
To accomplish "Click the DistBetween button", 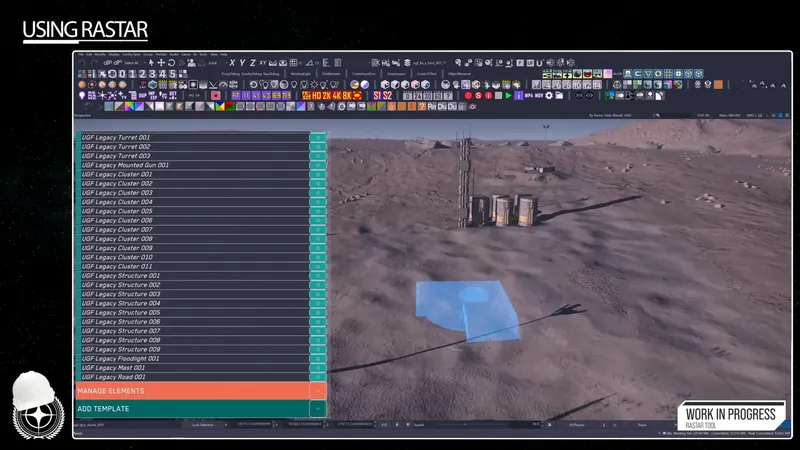I will tap(331, 74).
